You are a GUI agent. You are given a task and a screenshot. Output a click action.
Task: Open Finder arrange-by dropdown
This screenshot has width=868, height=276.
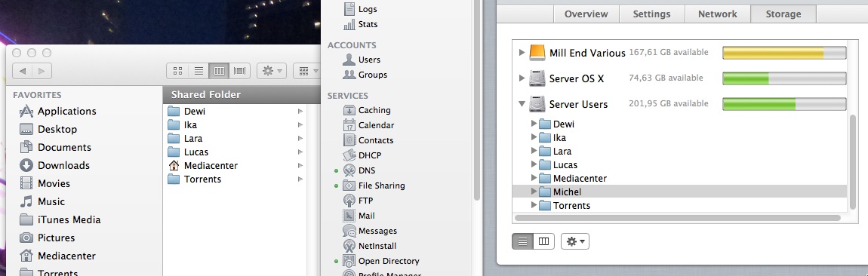[x=306, y=71]
